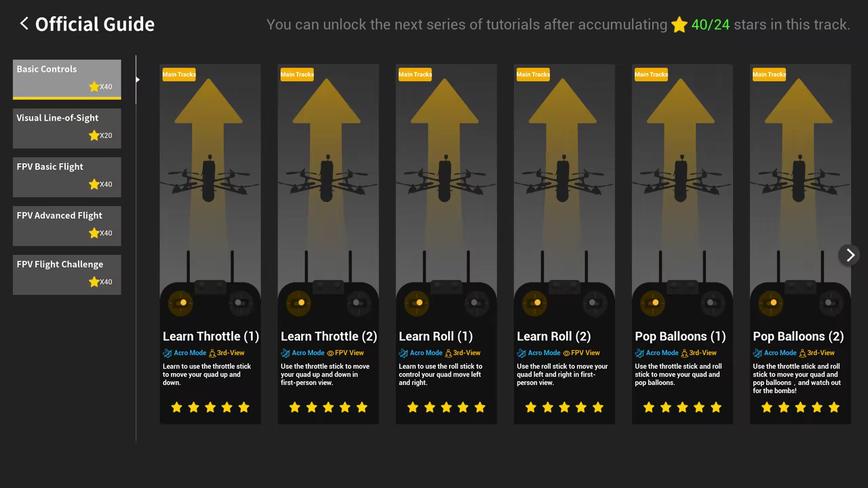The width and height of the screenshot is (868, 488).
Task: Click the Pop Balloons (2) title
Action: [x=798, y=336]
